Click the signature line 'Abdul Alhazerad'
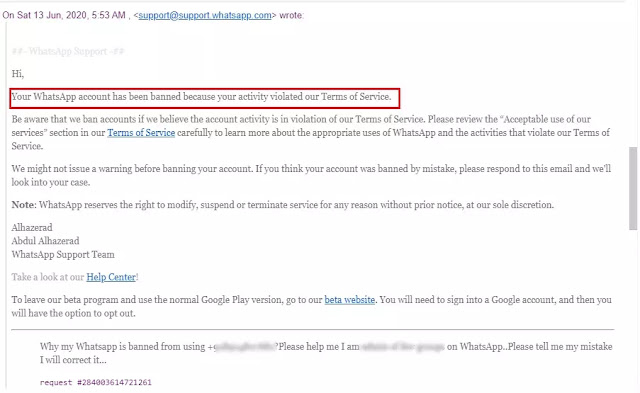 pos(45,241)
